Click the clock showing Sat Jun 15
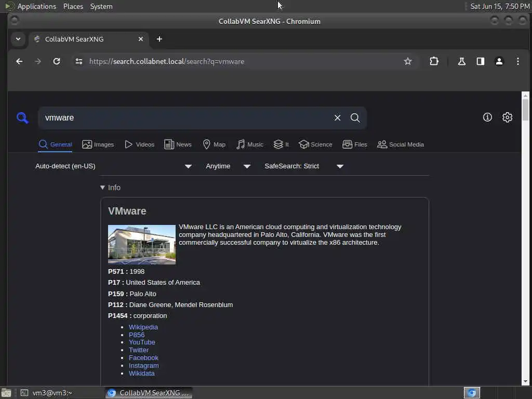The width and height of the screenshot is (532, 399). tap(500, 6)
